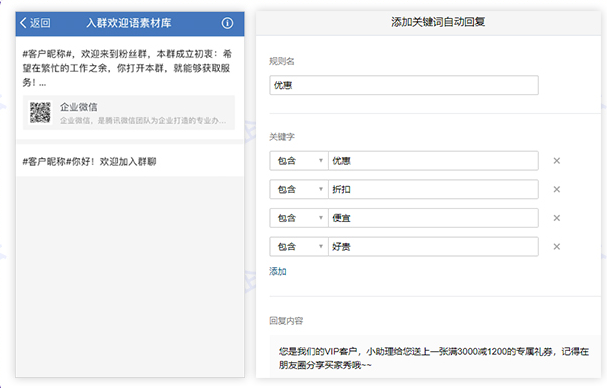Click the keyword field containing 好贵

[433, 247]
